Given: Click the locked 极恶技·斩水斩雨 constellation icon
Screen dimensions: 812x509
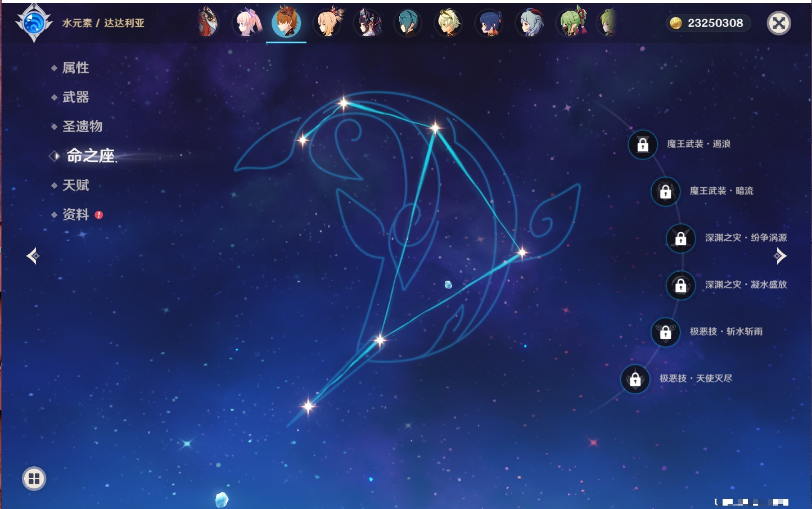Looking at the screenshot, I should pos(665,332).
